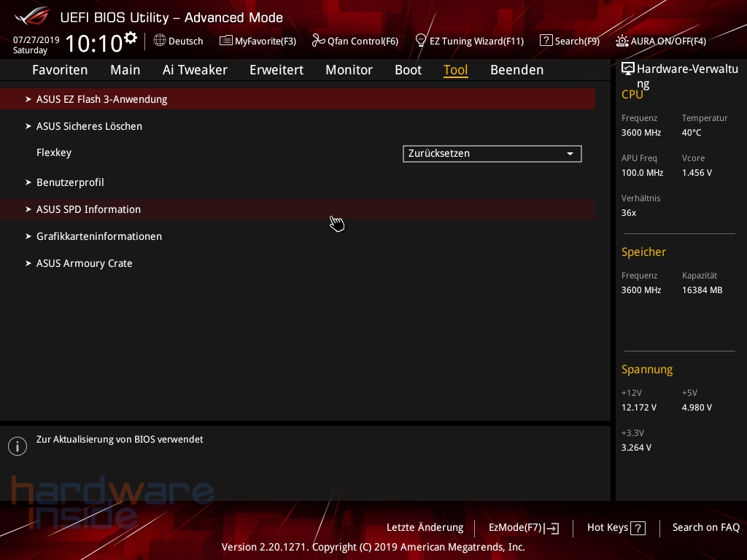Screen dimensions: 747x560
Task: Click the CPU section heading
Action: (632, 94)
